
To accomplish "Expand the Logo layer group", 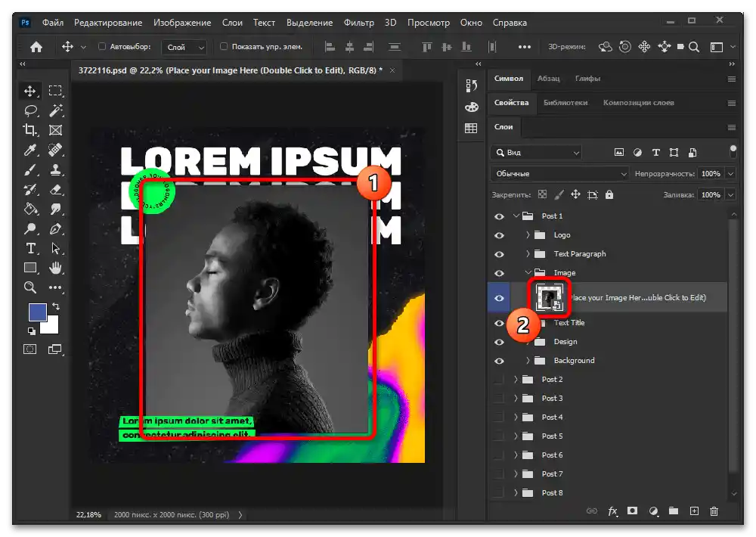I will coord(528,235).
